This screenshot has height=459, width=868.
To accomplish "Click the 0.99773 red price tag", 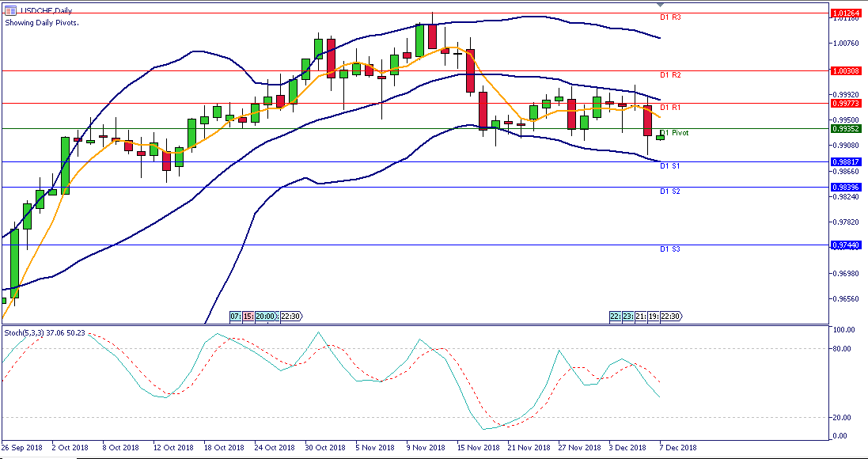I will (845, 103).
